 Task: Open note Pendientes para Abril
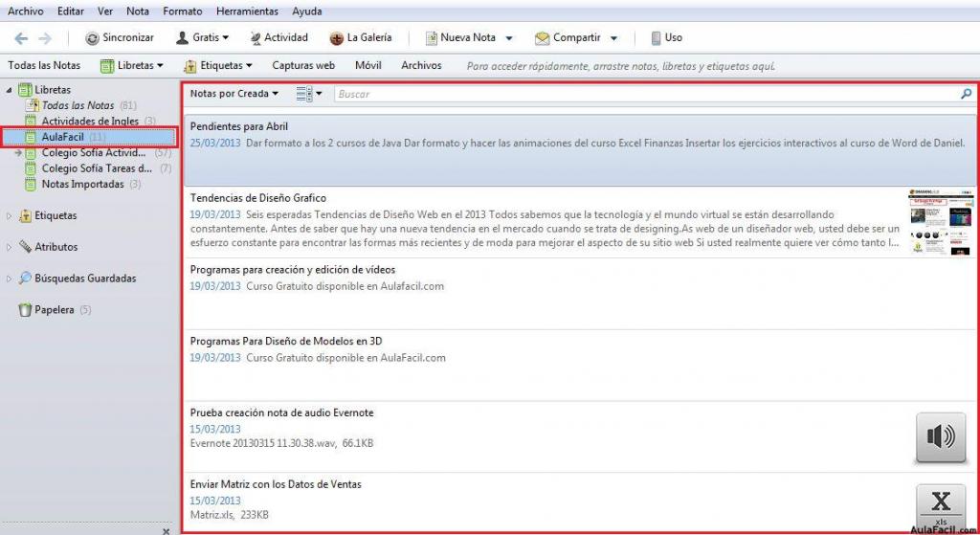pos(579,150)
